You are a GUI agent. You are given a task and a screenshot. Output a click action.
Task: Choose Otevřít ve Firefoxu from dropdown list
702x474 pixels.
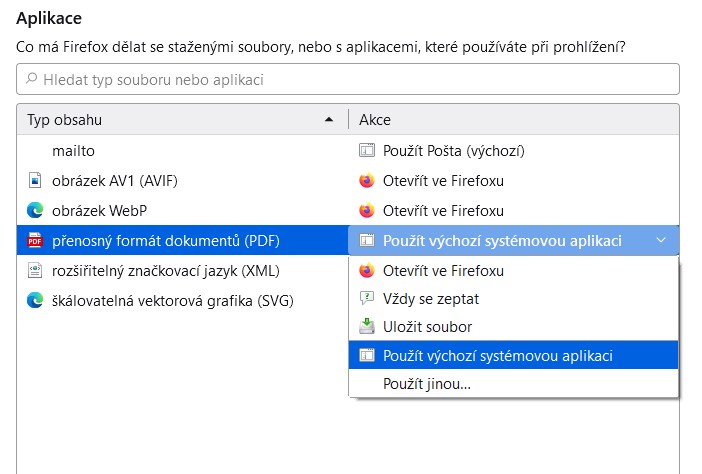pyautogui.click(x=514, y=270)
